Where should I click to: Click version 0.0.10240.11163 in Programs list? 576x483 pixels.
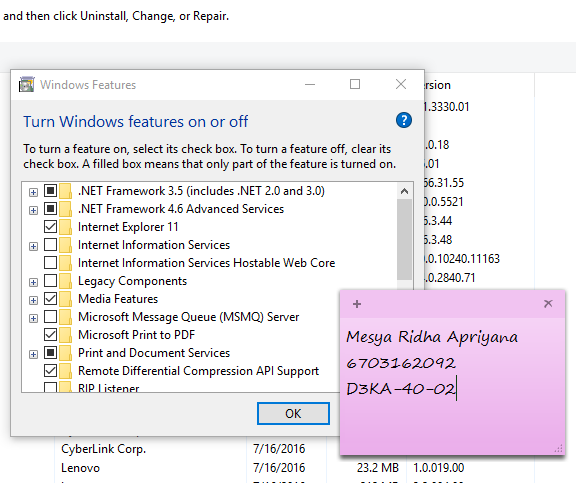click(x=462, y=259)
